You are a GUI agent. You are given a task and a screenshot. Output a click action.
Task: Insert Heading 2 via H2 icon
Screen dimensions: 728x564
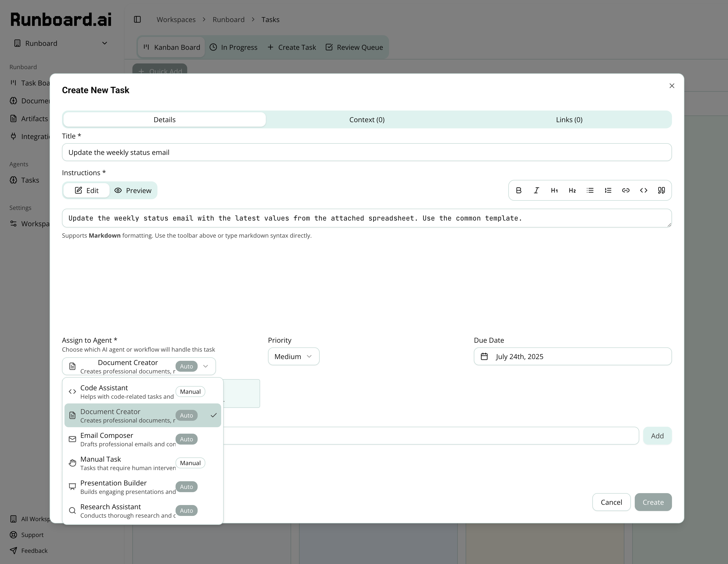(572, 190)
